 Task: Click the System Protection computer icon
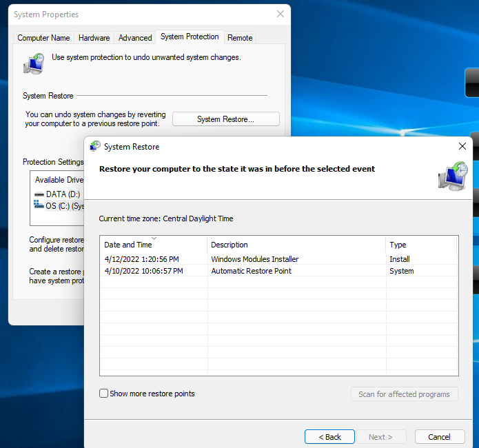[34, 63]
